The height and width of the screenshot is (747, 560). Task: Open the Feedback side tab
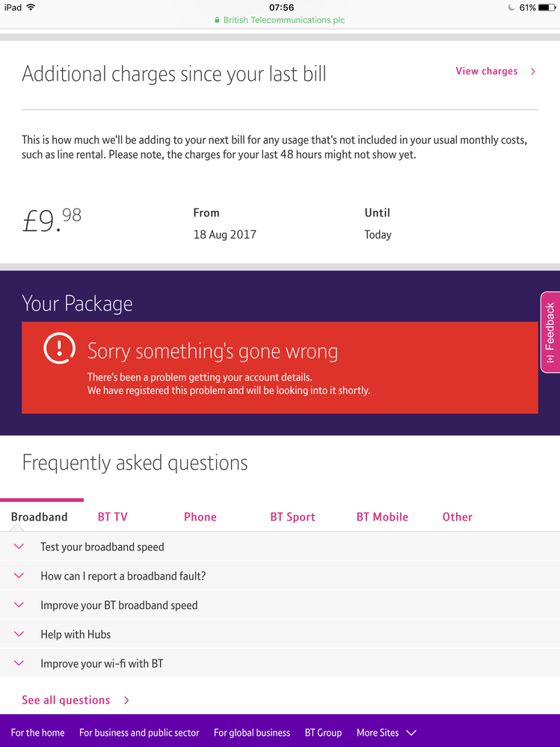tap(550, 332)
